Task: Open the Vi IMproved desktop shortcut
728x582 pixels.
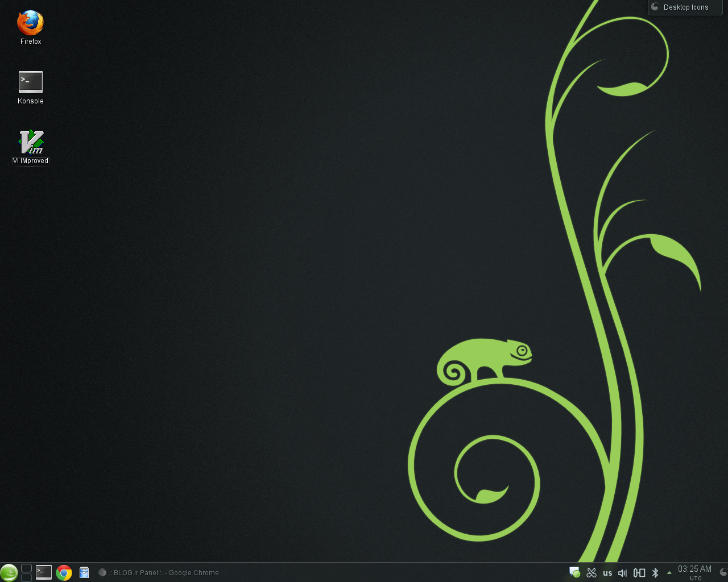Action: [31, 143]
